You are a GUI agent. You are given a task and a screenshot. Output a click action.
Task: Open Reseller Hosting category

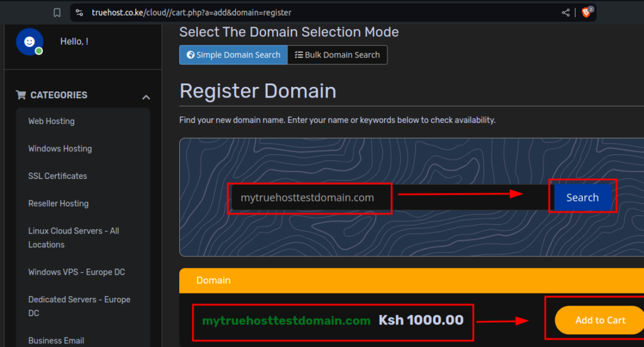[58, 203]
